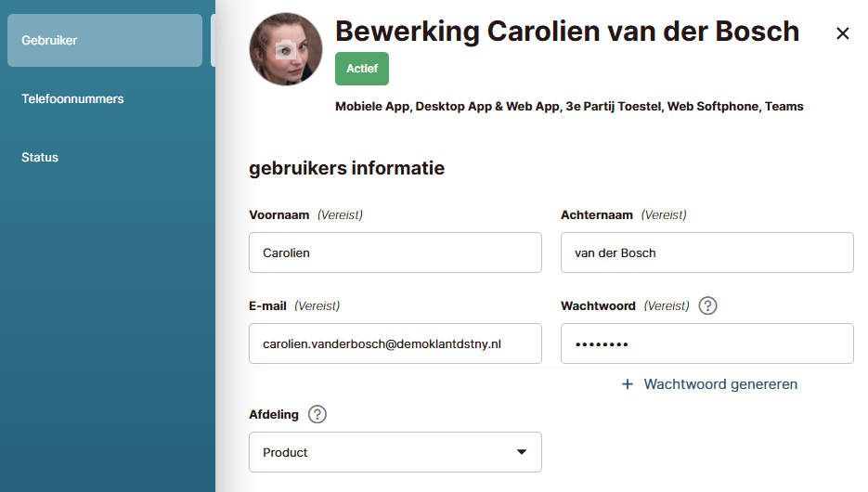The width and height of the screenshot is (868, 492).
Task: Click the Afdeling help question mark
Action: point(317,414)
